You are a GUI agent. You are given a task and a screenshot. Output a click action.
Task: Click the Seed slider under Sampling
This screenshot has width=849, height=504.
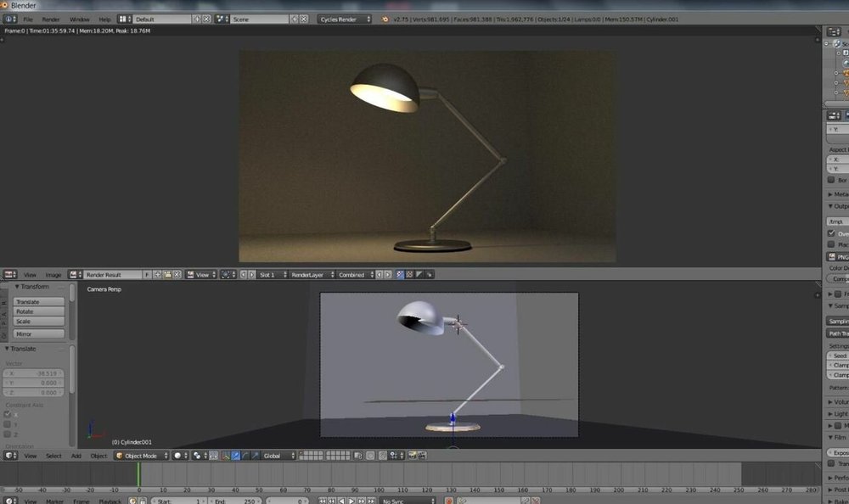[x=841, y=355]
